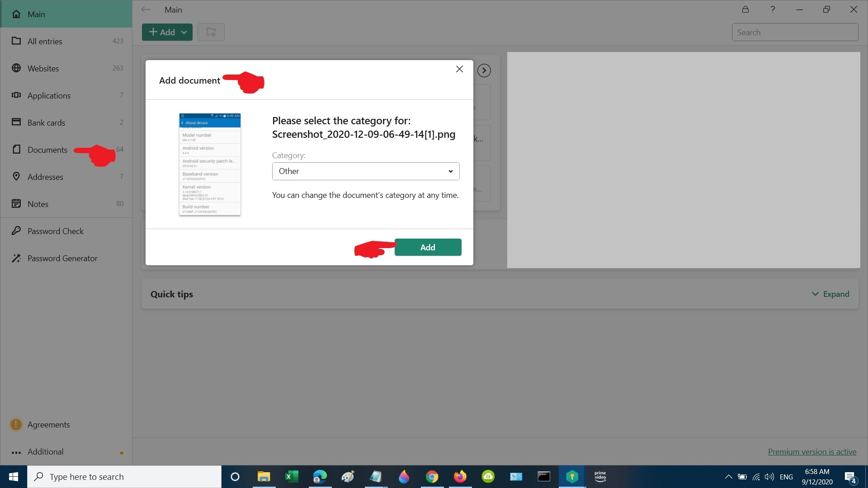Open Addresses pin icon
The width and height of the screenshot is (868, 488).
[x=16, y=177]
